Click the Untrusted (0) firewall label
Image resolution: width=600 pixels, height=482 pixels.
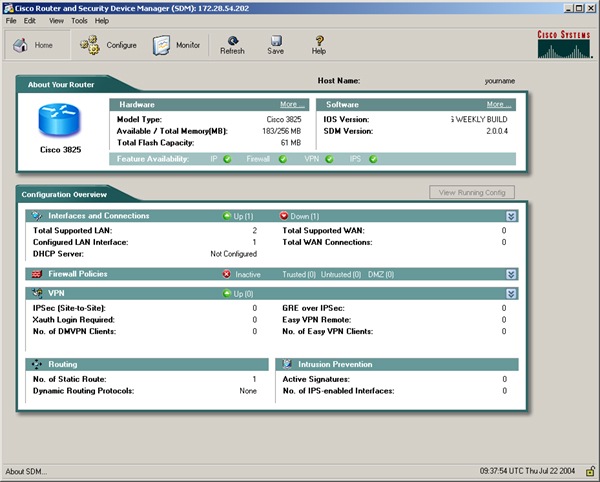341,274
